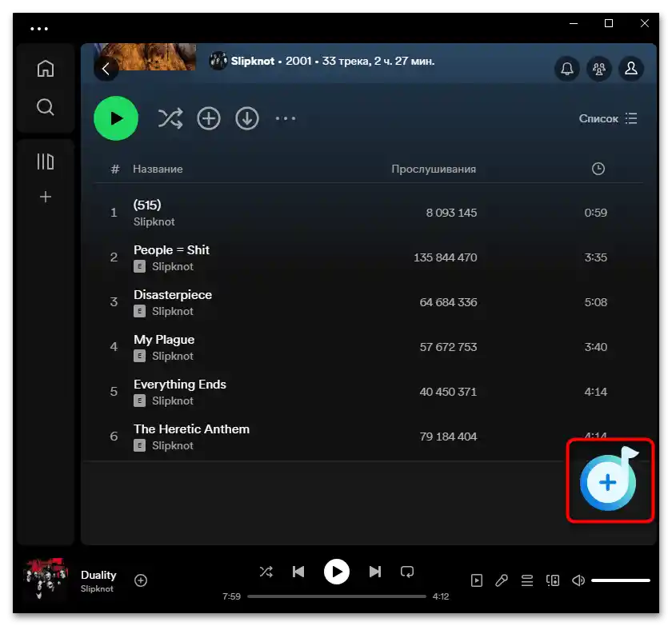672x626 pixels.
Task: Download the album
Action: point(247,118)
